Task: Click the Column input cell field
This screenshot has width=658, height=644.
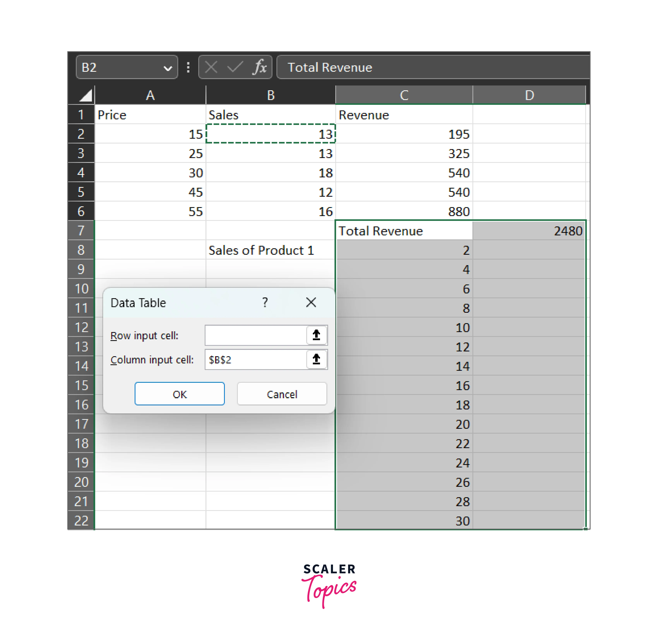Action: 255,359
